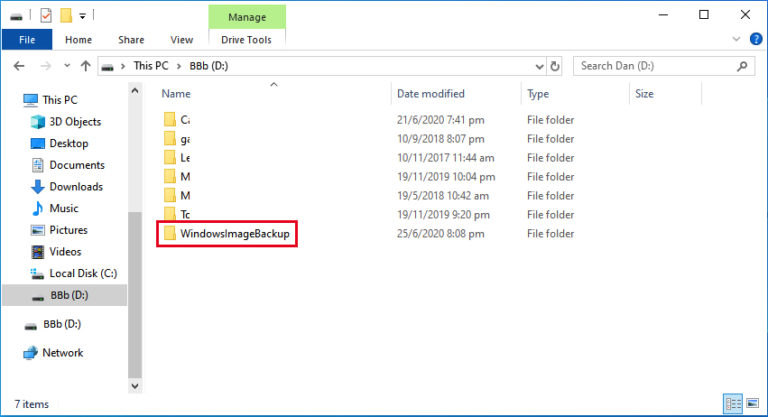Click the navigation pane scroll up arrow
Screen dimensions: 768x417
point(135,91)
